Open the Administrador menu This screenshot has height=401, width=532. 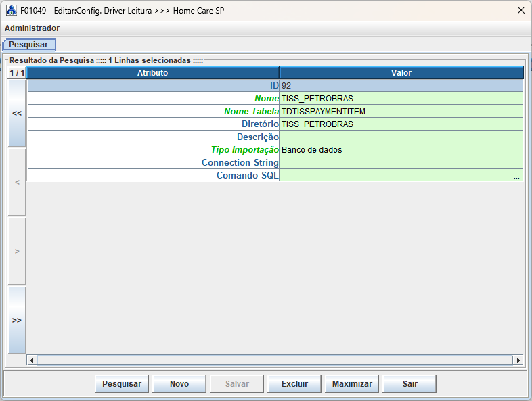pyautogui.click(x=32, y=28)
